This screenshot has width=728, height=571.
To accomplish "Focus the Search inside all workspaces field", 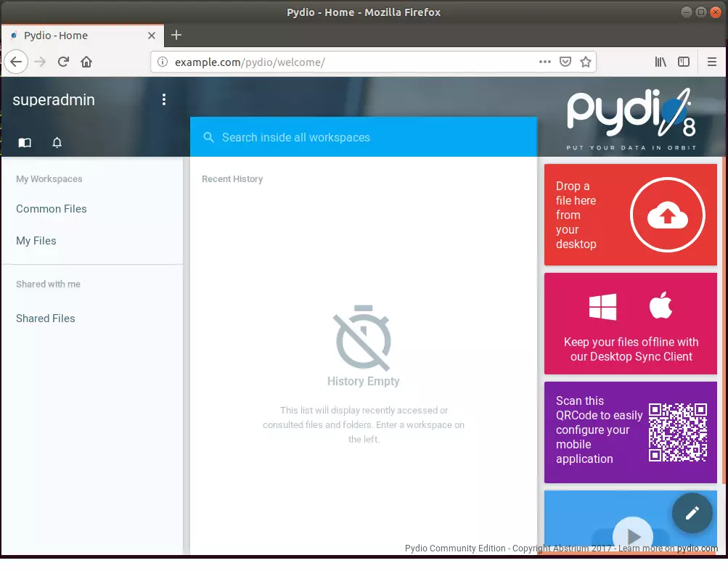I will click(364, 137).
